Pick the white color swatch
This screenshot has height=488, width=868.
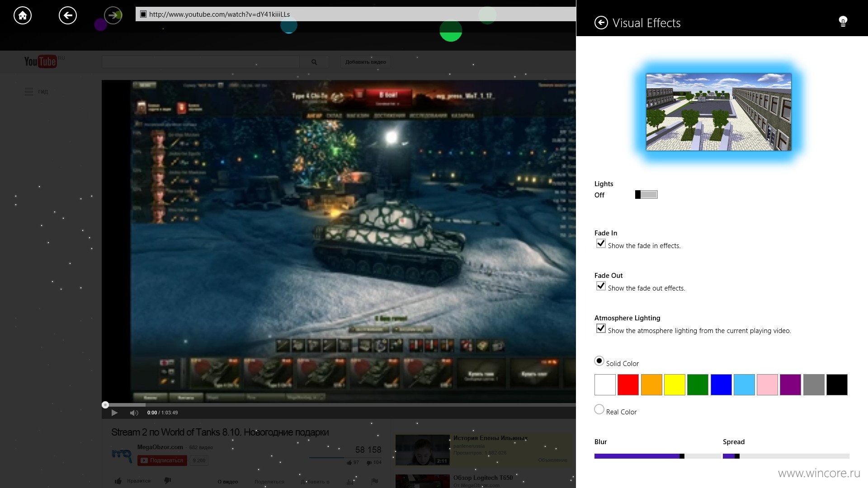point(605,385)
